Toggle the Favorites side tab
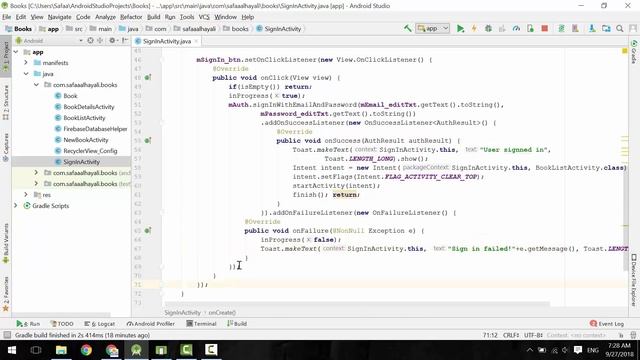The image size is (640, 360). pyautogui.click(x=6, y=294)
